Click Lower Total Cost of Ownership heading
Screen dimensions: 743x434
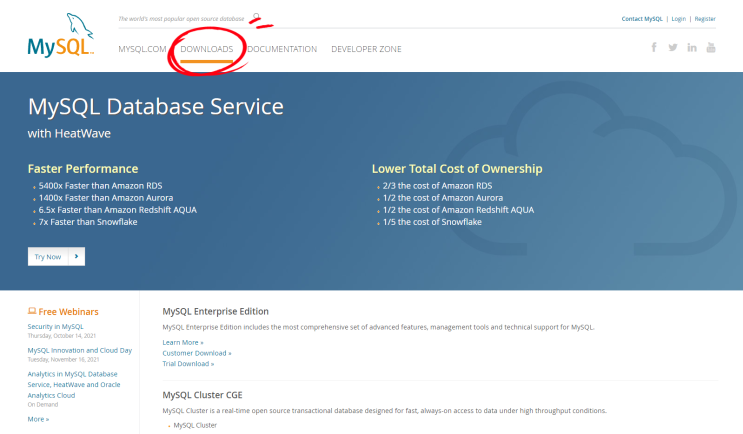pyautogui.click(x=457, y=169)
